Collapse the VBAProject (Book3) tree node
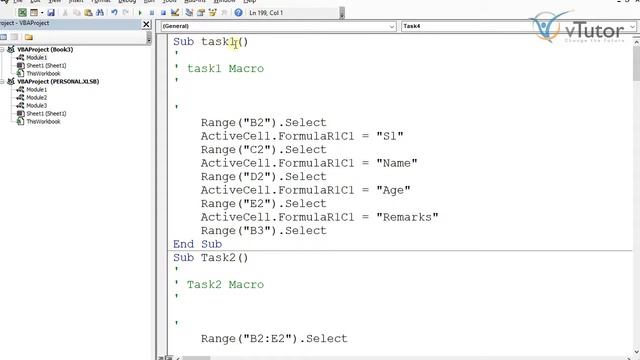Viewport: 640px width, 360px height. point(2,49)
